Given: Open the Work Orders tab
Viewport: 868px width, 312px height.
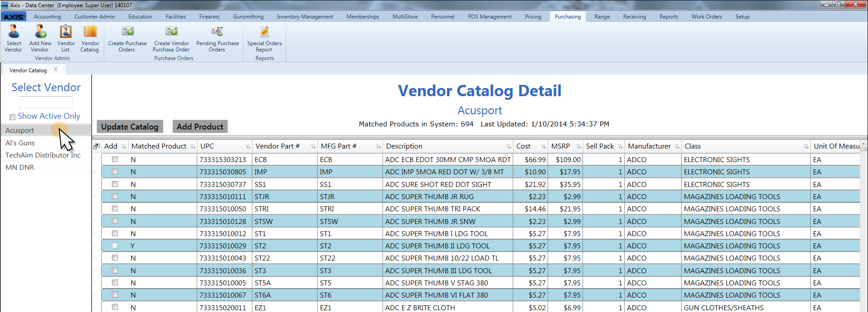Looking at the screenshot, I should 707,17.
